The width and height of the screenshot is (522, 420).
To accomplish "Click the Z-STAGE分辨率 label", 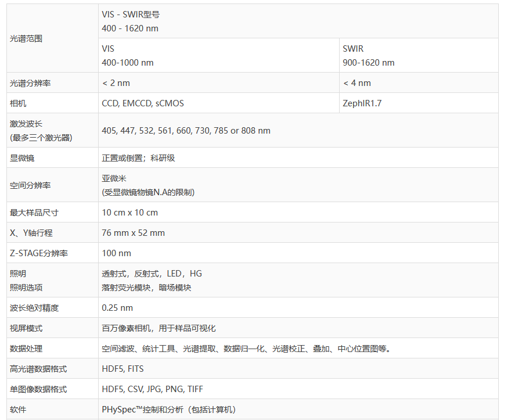I will (38, 253).
